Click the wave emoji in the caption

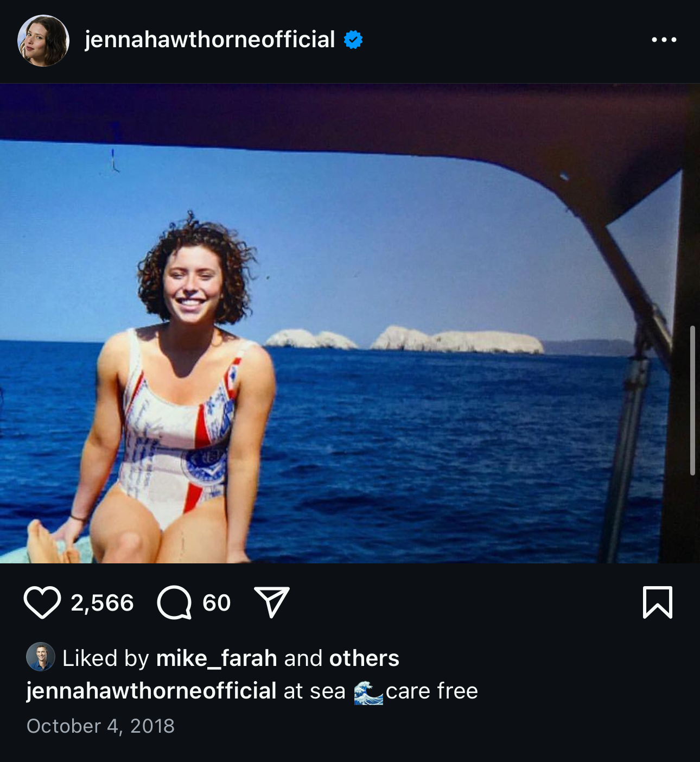point(368,692)
